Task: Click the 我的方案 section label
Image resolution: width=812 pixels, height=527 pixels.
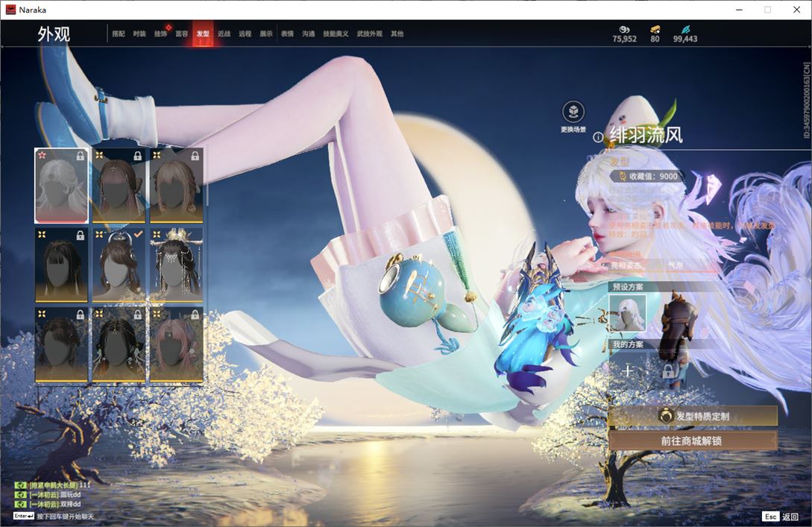Action: pos(628,344)
